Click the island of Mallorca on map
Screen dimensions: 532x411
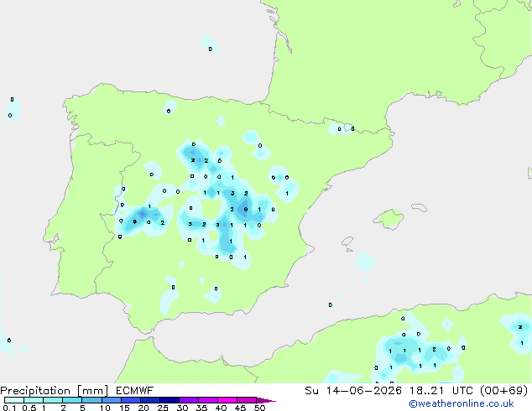389,219
